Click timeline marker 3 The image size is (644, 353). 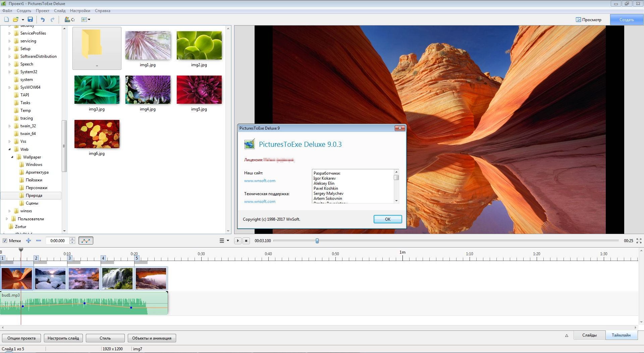69,258
